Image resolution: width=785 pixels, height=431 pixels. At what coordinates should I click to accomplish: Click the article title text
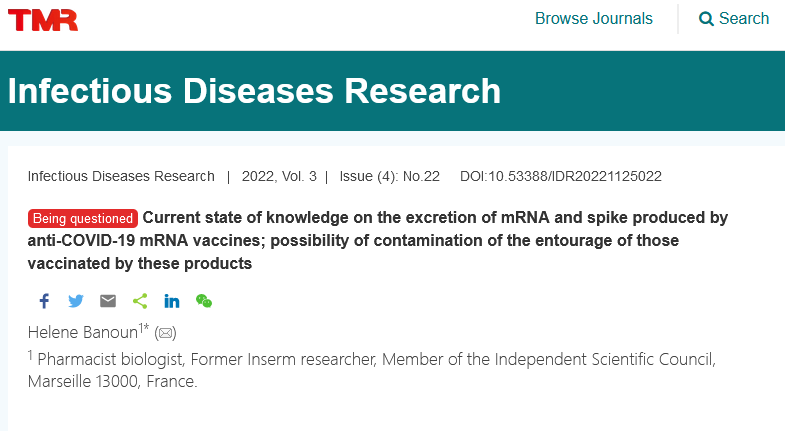point(378,240)
